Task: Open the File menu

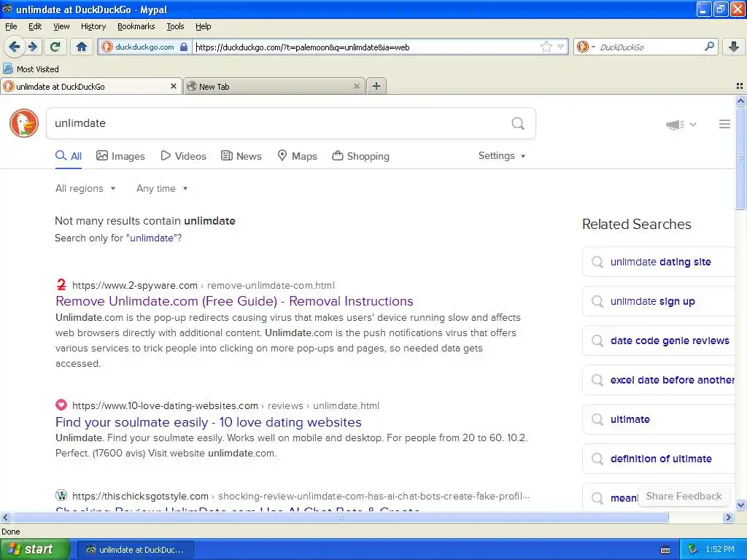Action: tap(11, 26)
